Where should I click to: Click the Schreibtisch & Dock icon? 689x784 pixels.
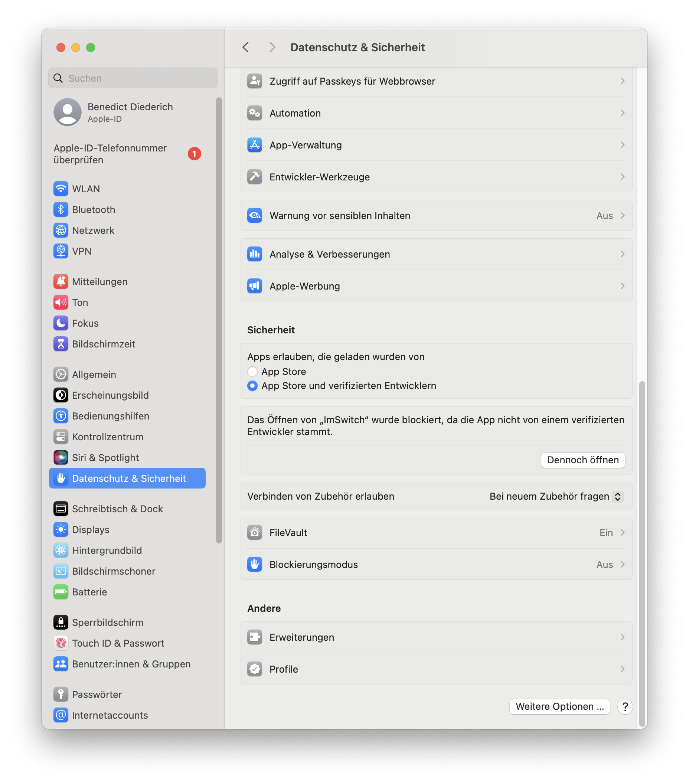coord(61,509)
